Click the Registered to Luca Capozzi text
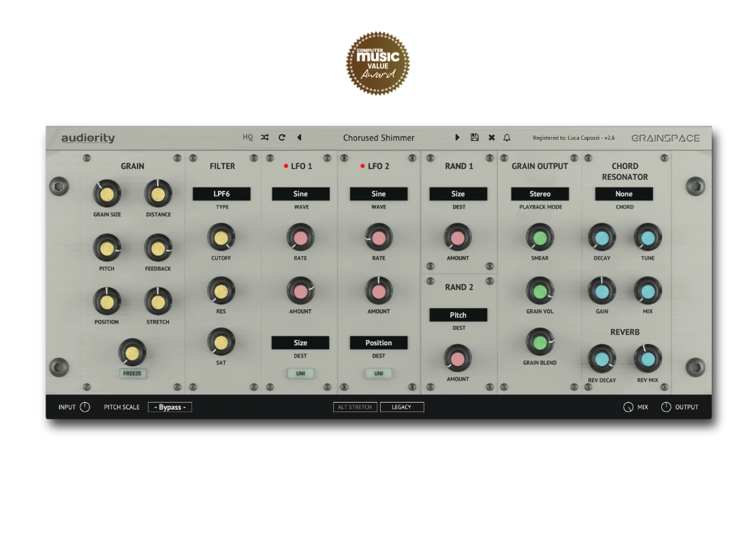The width and height of the screenshot is (756, 545). pyautogui.click(x=573, y=138)
